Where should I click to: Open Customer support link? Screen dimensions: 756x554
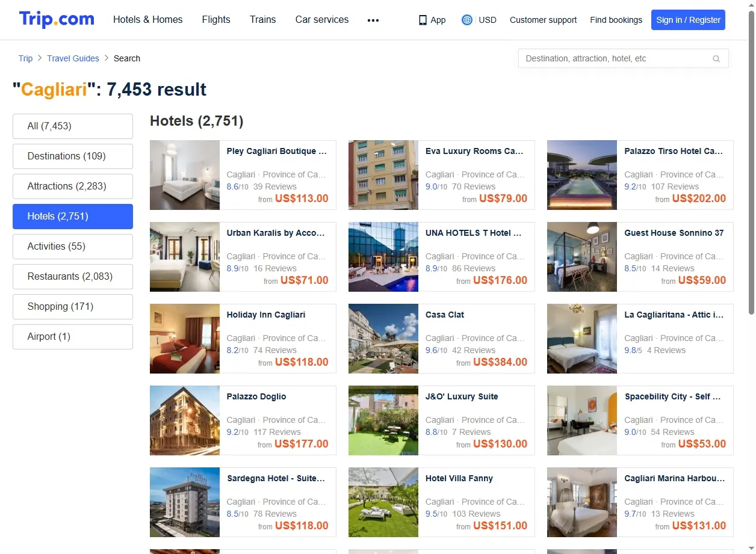coord(543,20)
